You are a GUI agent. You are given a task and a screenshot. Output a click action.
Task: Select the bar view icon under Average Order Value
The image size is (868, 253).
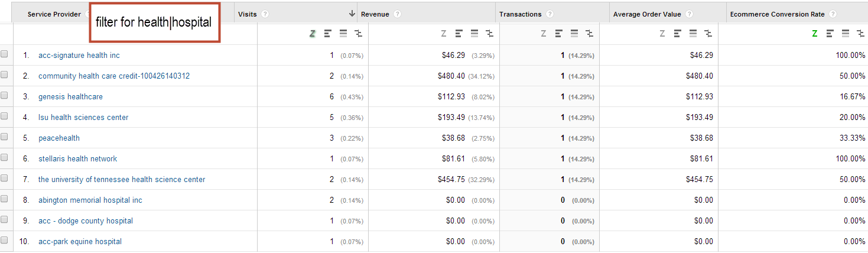[x=678, y=34]
